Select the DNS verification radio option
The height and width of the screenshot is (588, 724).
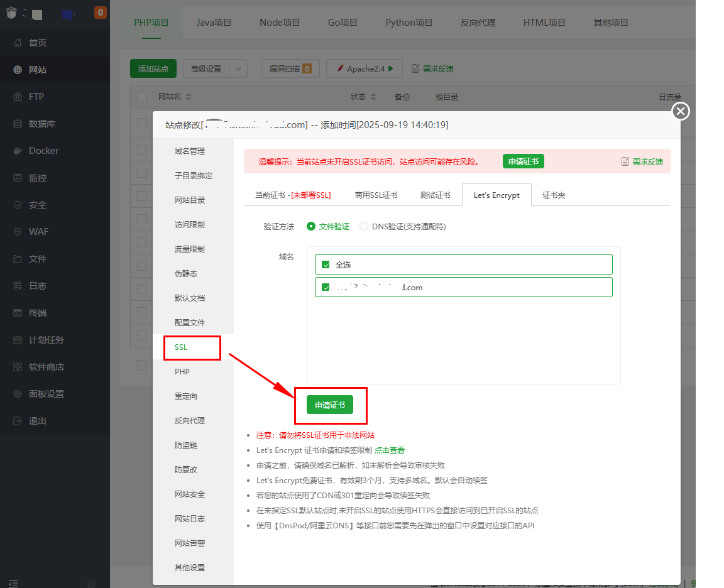[364, 226]
